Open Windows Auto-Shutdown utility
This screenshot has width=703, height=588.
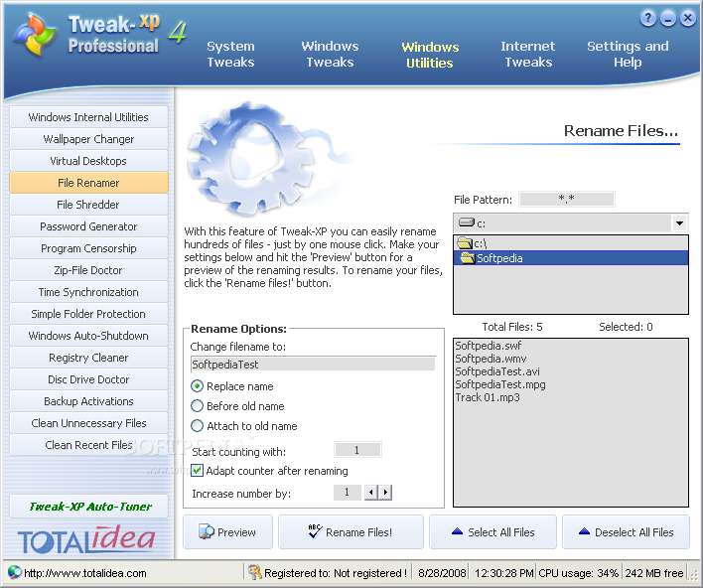pyautogui.click(x=88, y=336)
